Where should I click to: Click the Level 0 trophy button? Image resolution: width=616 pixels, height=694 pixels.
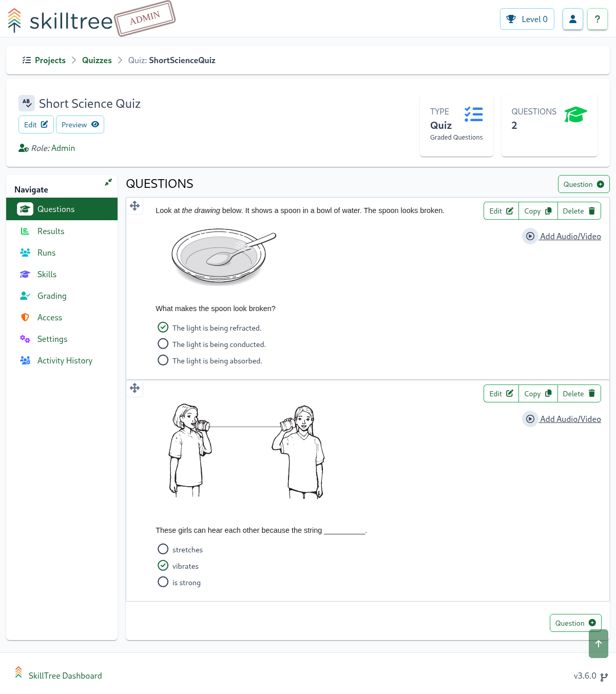click(527, 19)
